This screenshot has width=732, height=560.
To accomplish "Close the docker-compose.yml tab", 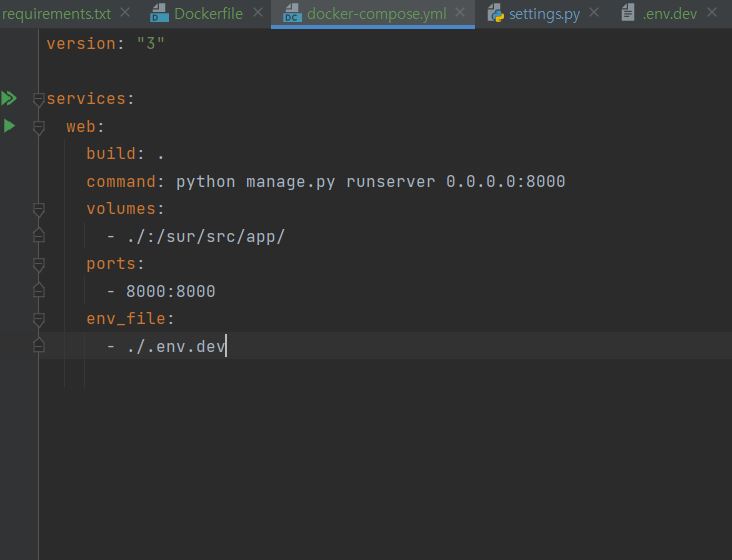I will coord(460,13).
